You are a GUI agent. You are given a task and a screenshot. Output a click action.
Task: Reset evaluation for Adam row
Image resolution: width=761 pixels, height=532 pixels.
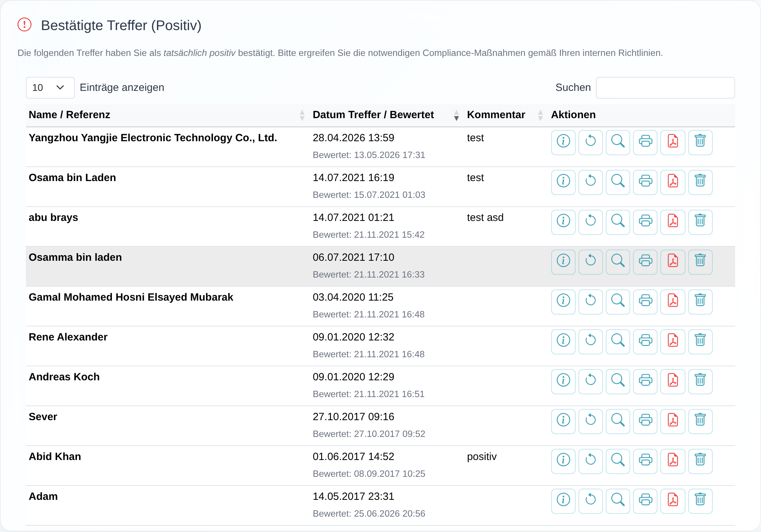pyautogui.click(x=590, y=501)
